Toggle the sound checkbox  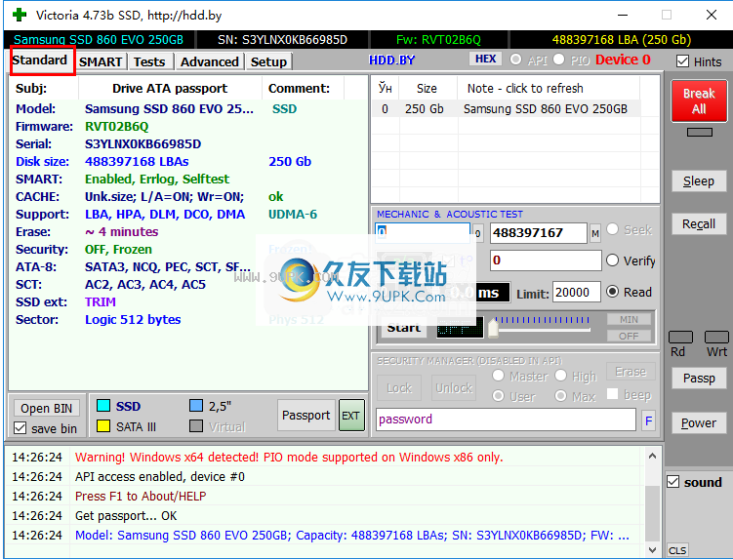coord(672,482)
